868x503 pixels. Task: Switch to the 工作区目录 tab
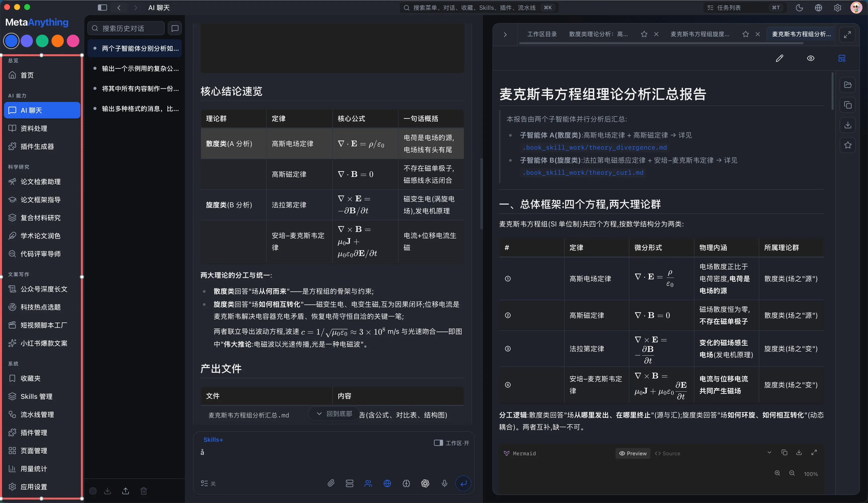click(542, 34)
